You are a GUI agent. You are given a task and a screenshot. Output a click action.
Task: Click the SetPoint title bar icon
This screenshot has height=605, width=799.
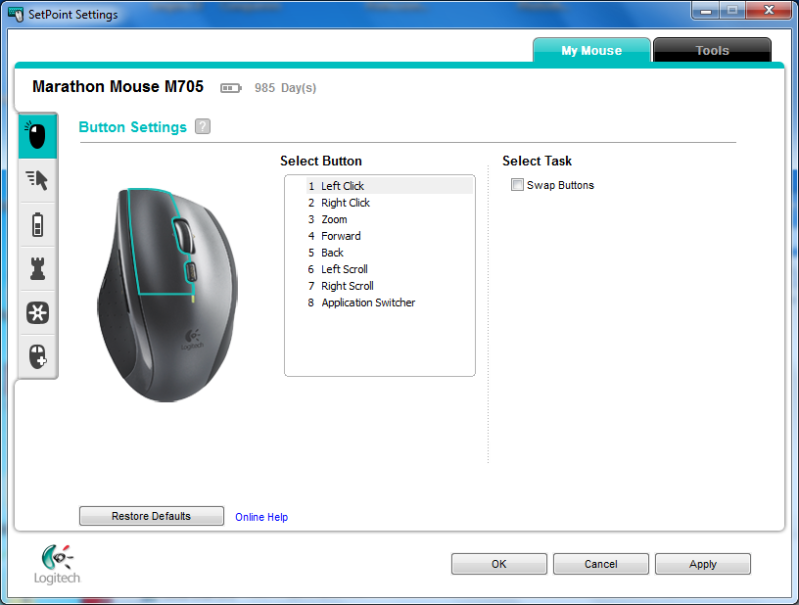(x=16, y=14)
